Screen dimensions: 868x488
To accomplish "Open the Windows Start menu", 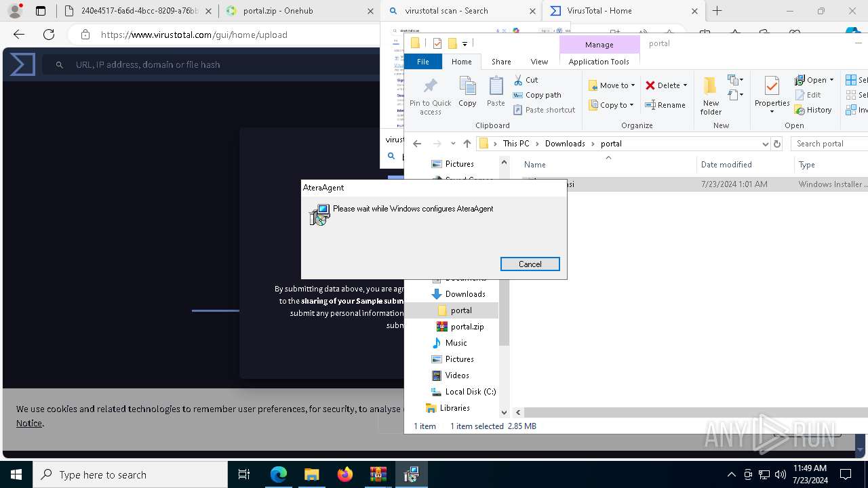I will click(x=16, y=474).
